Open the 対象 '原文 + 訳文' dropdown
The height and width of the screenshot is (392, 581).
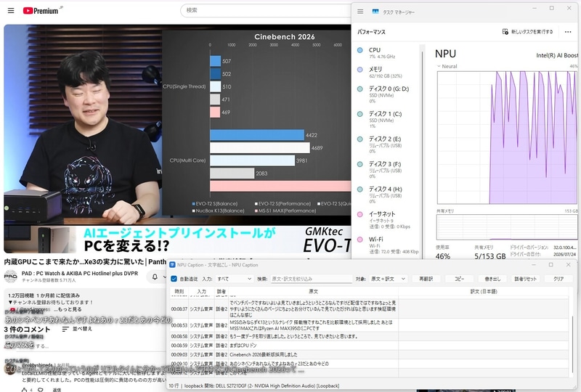click(x=387, y=279)
